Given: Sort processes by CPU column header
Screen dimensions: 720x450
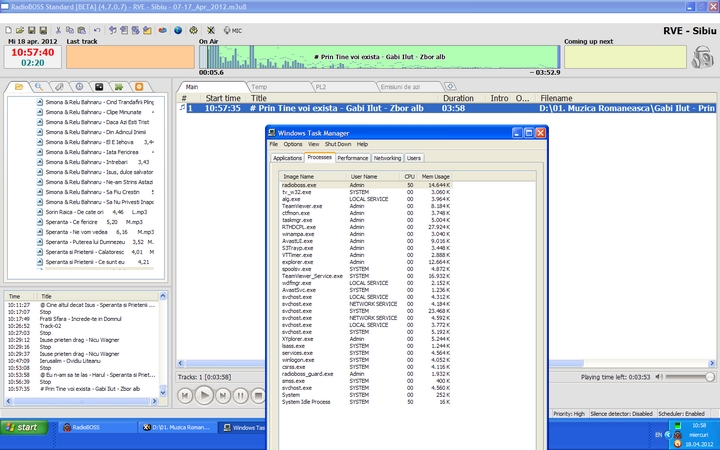Looking at the screenshot, I should pyautogui.click(x=409, y=176).
